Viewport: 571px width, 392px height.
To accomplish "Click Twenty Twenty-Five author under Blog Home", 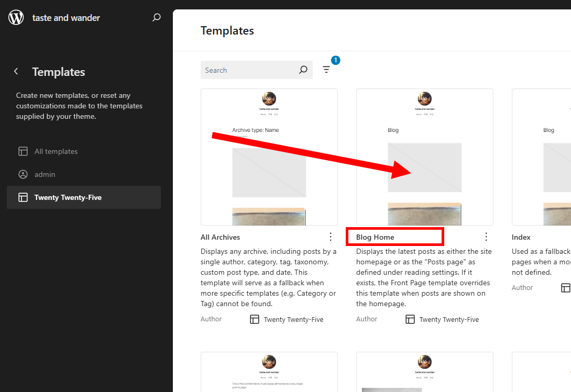I will (x=449, y=320).
